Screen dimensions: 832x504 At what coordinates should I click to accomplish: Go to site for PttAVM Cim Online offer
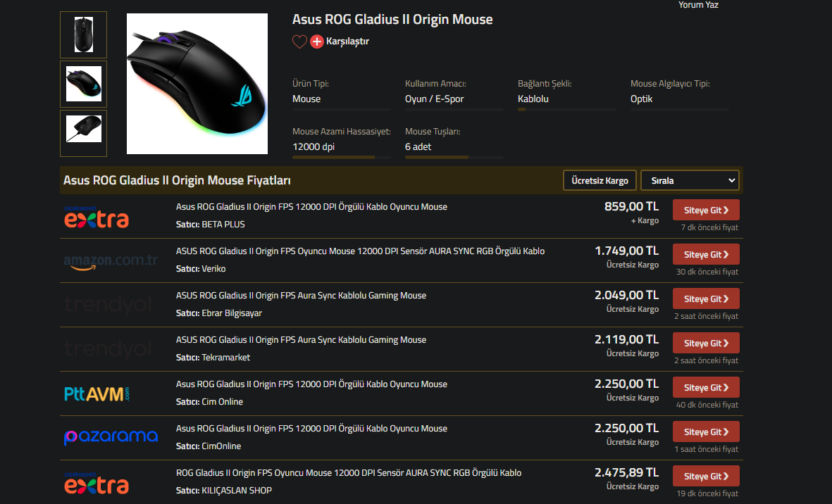pos(706,387)
